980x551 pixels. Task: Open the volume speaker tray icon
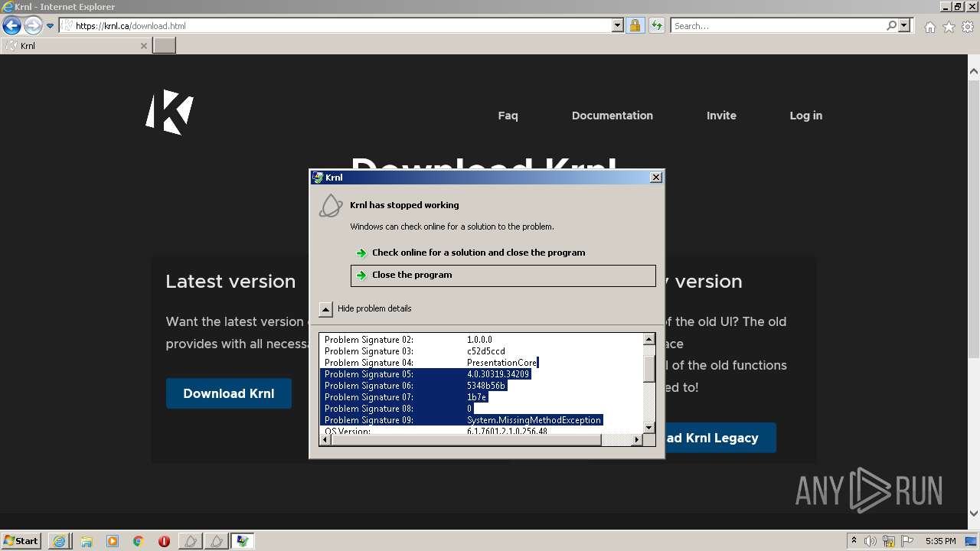pos(871,541)
